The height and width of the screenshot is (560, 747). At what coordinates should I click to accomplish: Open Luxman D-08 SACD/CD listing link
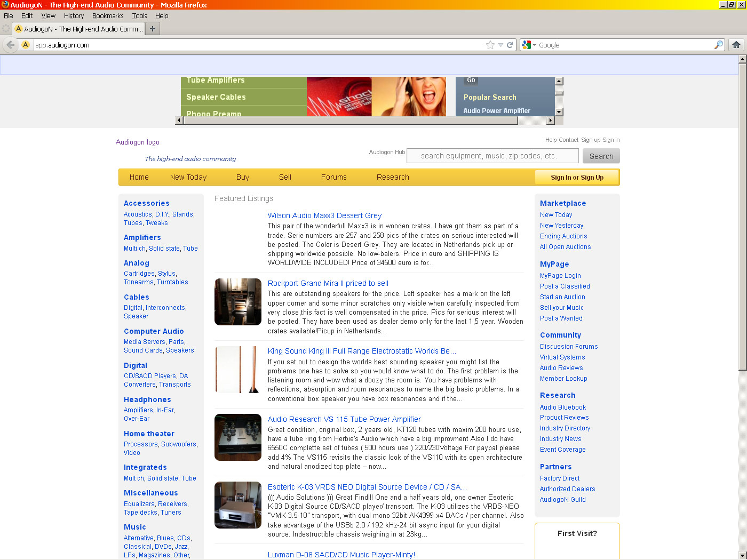341,555
